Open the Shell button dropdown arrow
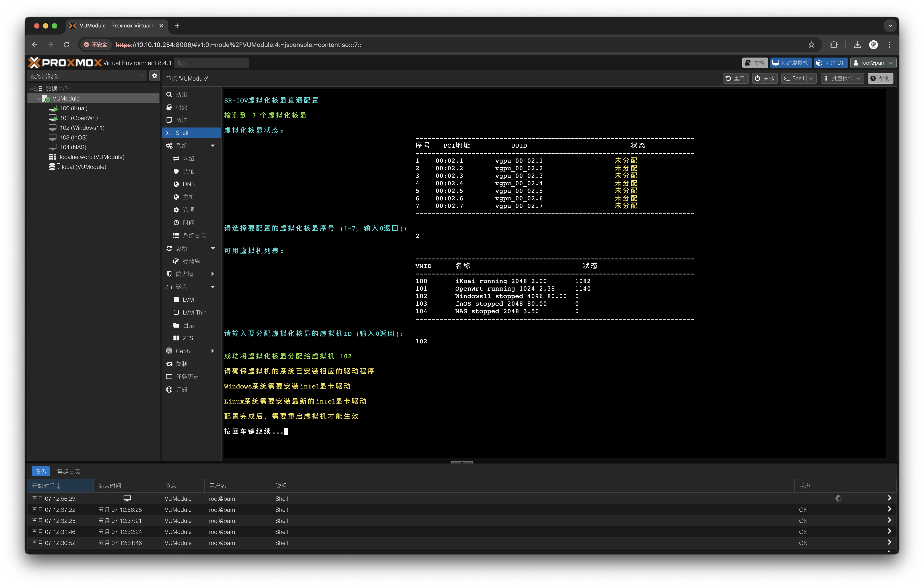Viewport: 924px width, 587px height. point(811,78)
